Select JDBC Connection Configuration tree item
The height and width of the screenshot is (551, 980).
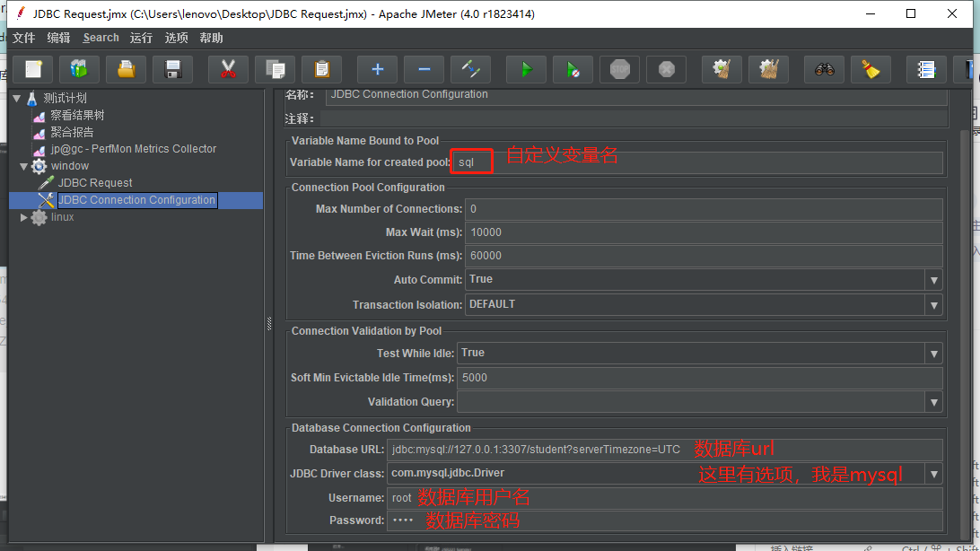pos(137,200)
